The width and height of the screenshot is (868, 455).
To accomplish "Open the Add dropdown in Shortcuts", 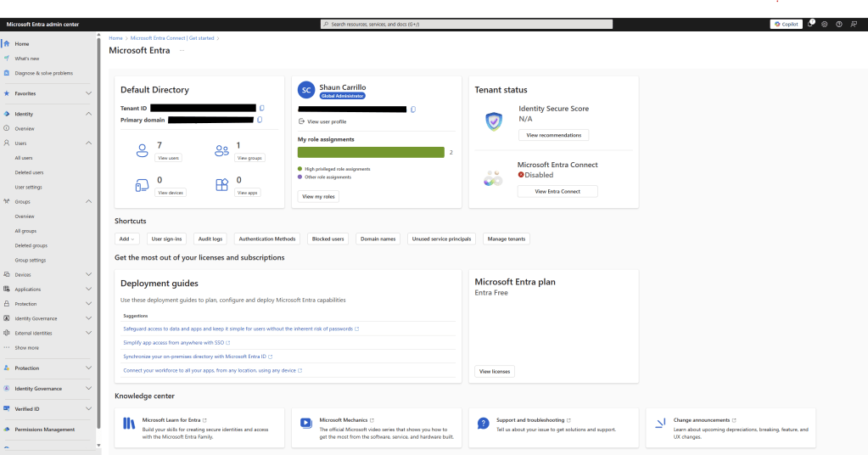I will (x=127, y=239).
